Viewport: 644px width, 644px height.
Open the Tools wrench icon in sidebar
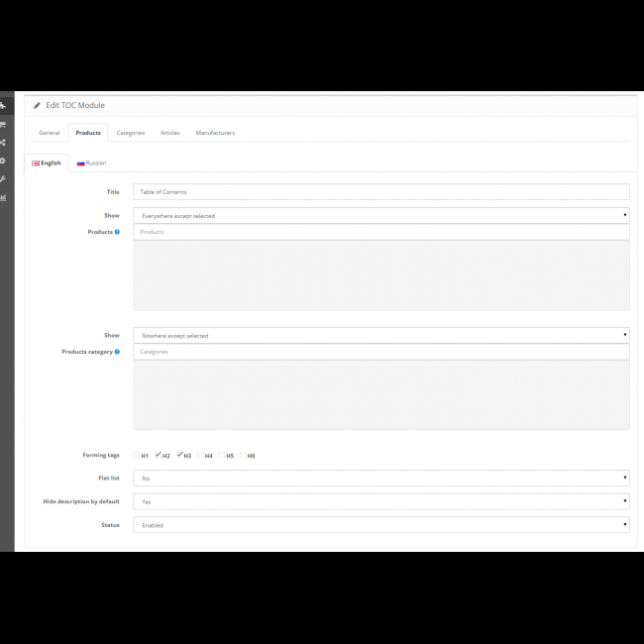(3, 178)
